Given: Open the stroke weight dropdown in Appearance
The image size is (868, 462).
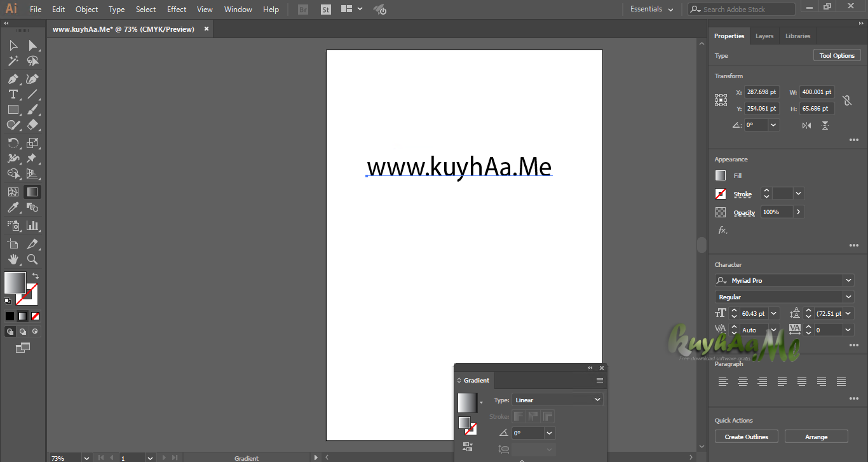Looking at the screenshot, I should coord(799,194).
